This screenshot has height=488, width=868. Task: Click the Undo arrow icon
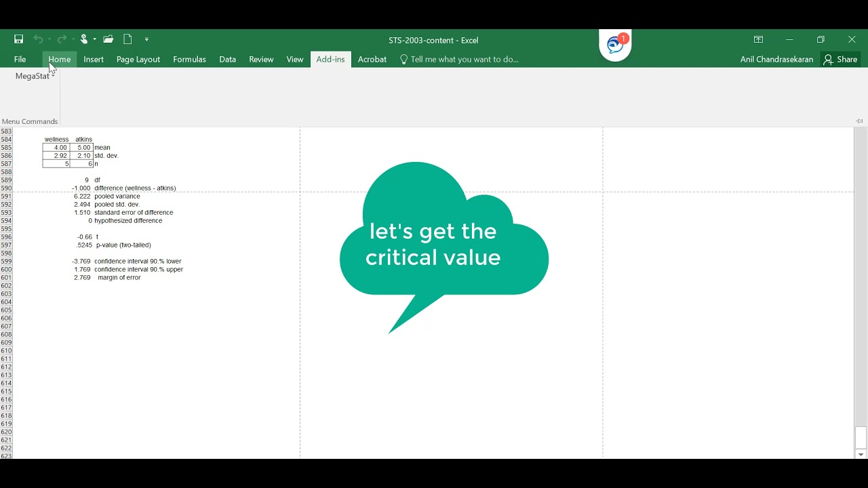(38, 39)
